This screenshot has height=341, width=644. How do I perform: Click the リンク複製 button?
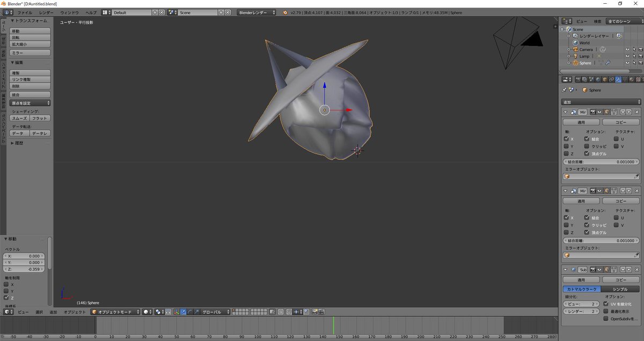pos(31,79)
